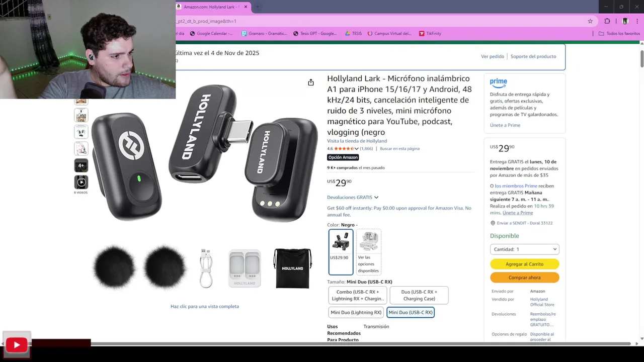Click the Transmisión recommended use value
This screenshot has height=362, width=644.
[376, 326]
